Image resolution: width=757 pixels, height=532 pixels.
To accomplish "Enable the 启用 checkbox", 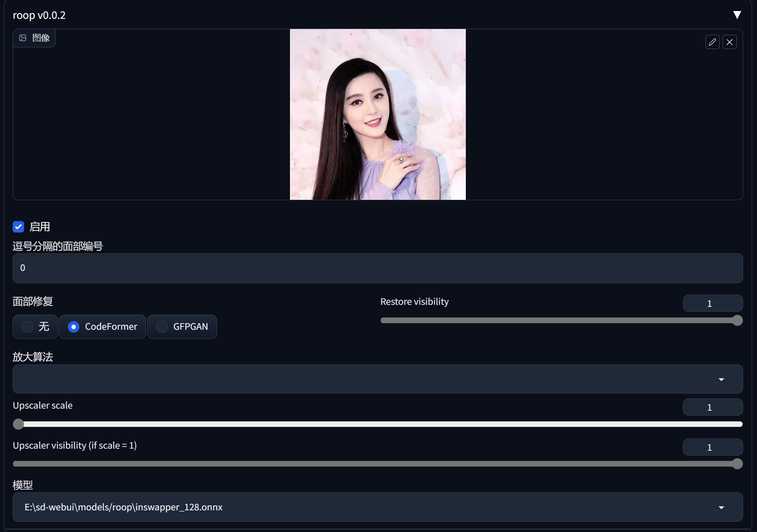I will click(x=18, y=227).
